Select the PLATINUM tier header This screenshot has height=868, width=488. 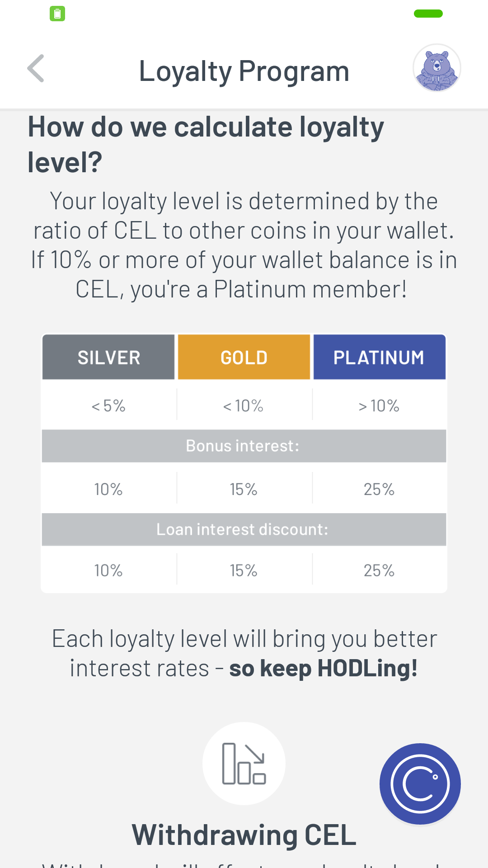pos(379,357)
